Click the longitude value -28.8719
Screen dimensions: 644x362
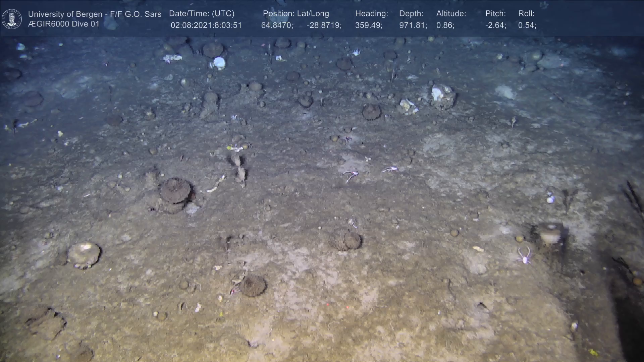pos(324,25)
